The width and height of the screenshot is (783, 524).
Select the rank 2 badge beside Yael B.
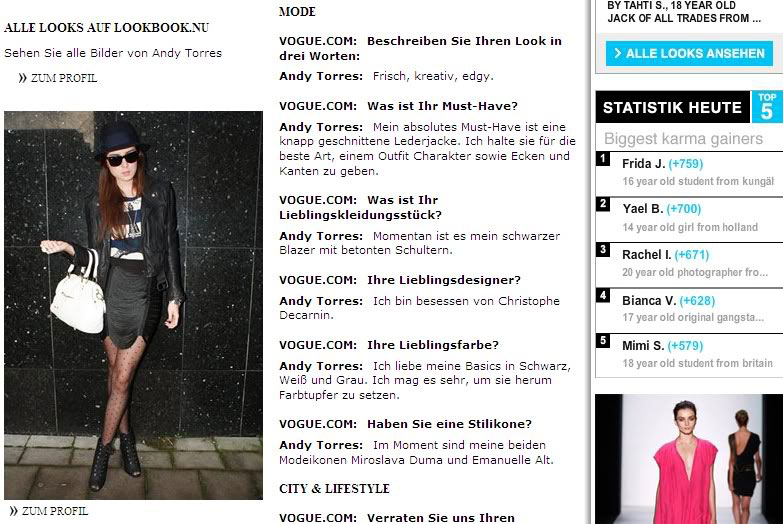[603, 204]
